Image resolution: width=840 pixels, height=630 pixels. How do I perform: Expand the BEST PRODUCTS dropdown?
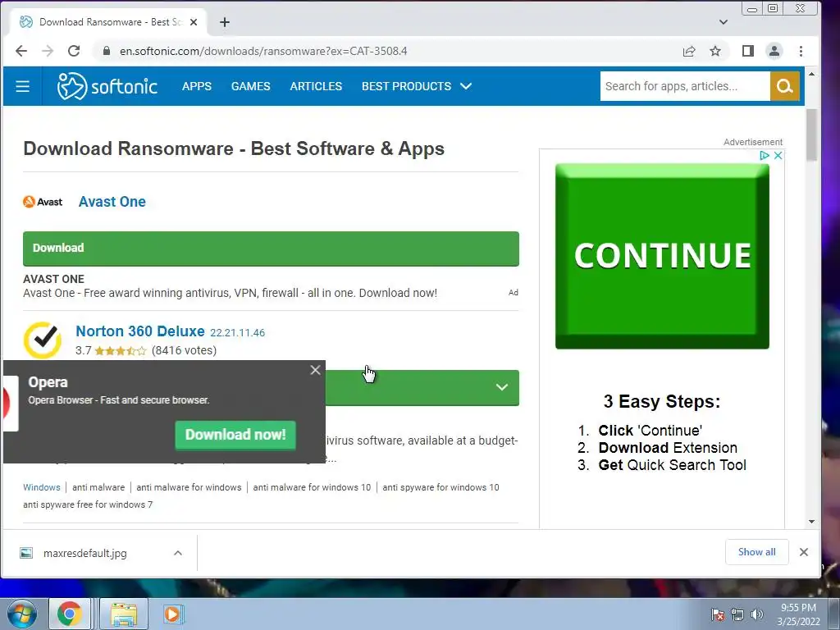click(x=417, y=86)
